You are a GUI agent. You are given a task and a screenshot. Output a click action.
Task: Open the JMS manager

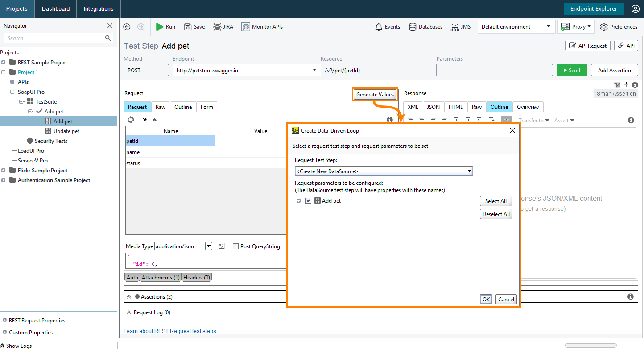pos(461,27)
